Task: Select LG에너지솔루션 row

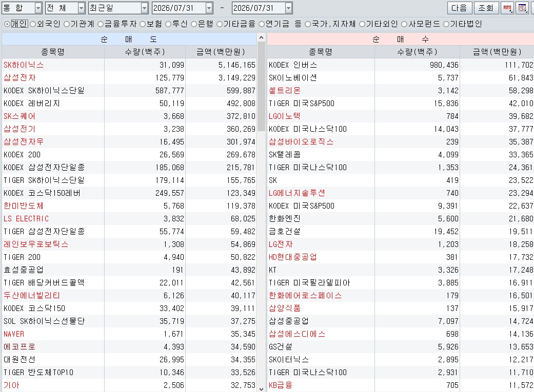Action: pos(401,193)
